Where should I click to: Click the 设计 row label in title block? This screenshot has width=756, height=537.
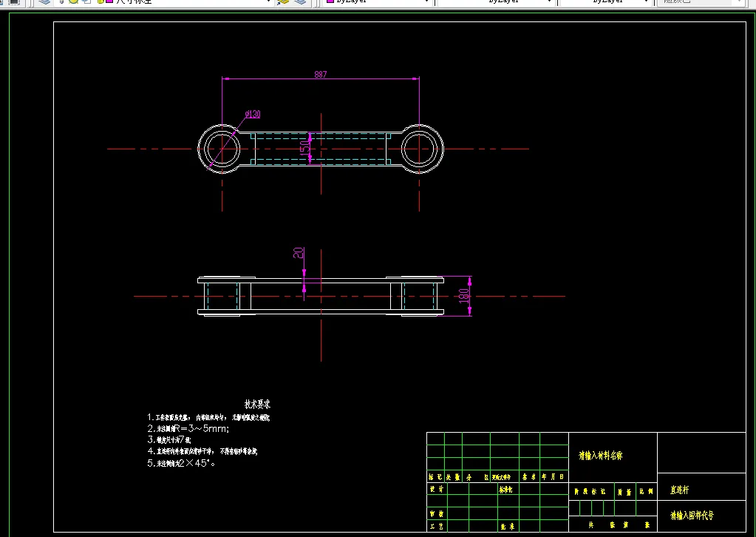point(436,489)
